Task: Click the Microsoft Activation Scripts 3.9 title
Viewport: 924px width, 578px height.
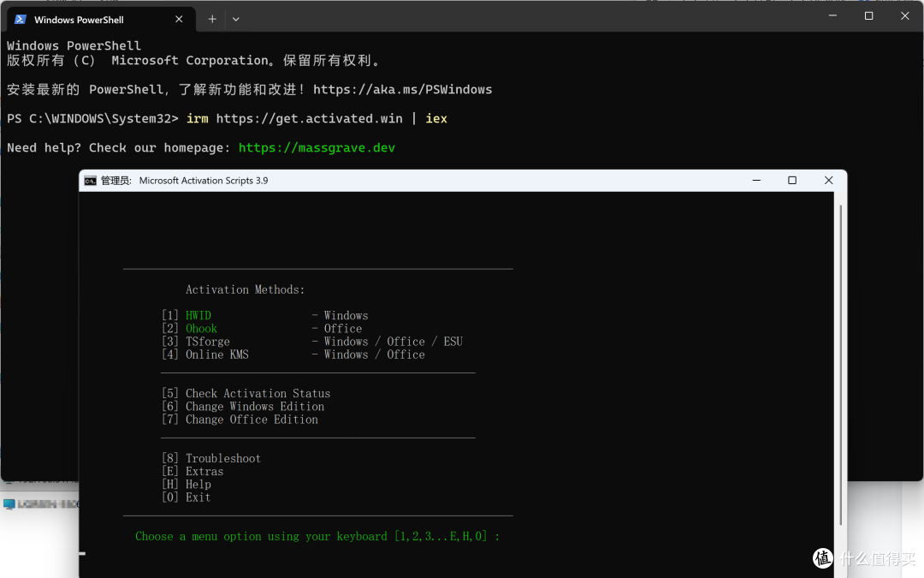Action: click(x=204, y=181)
